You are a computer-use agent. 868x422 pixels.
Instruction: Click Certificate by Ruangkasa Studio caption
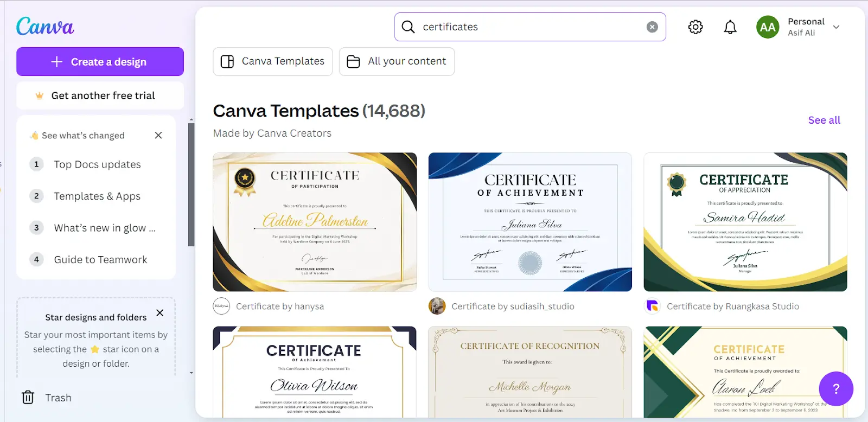(x=733, y=306)
